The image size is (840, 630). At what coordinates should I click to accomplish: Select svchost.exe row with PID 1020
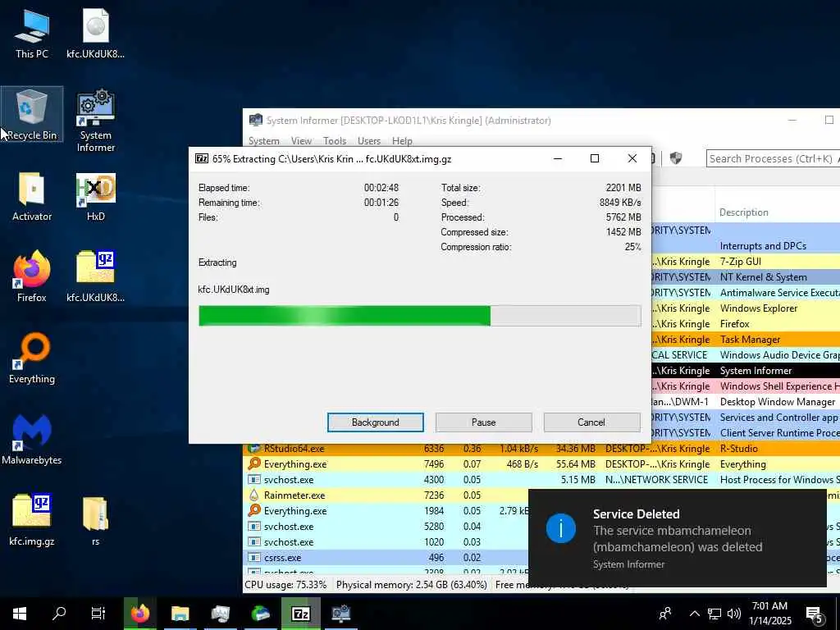click(387, 541)
